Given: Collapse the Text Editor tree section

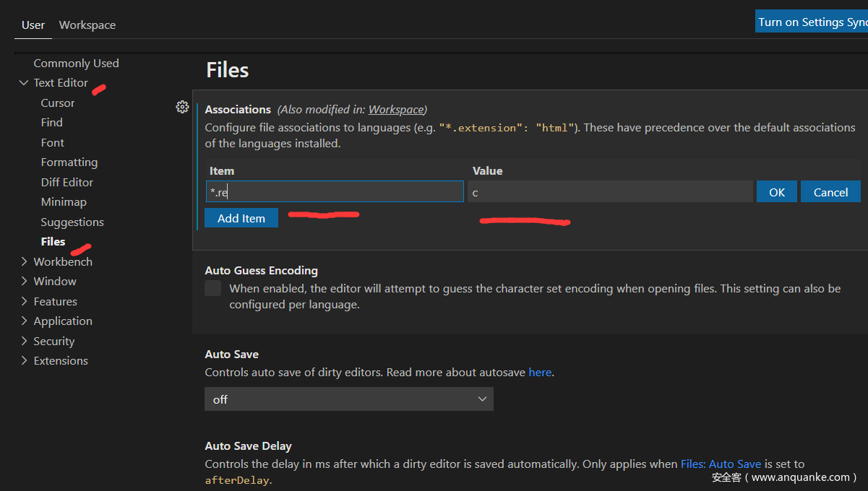Looking at the screenshot, I should pos(24,83).
